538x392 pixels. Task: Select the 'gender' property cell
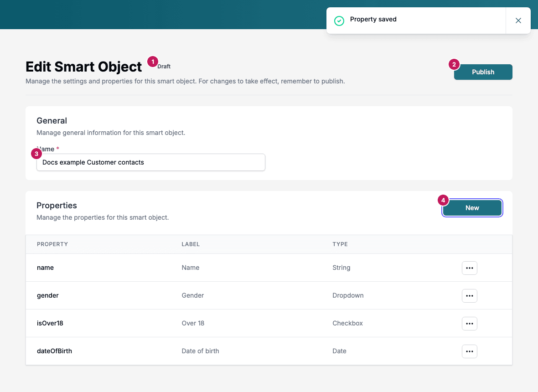(48, 295)
